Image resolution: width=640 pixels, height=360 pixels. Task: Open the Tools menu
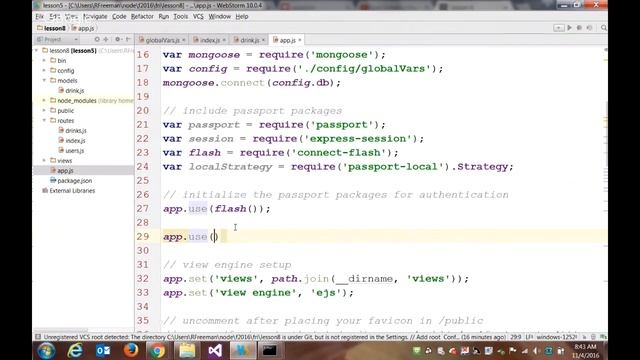(x=181, y=17)
